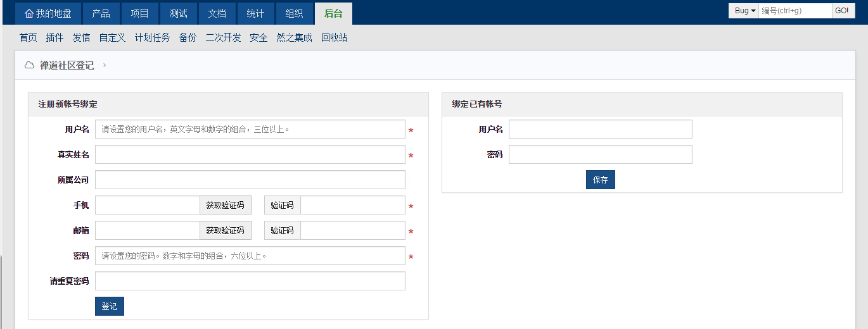
Task: Open the 二次开发 submenu link
Action: click(x=223, y=37)
